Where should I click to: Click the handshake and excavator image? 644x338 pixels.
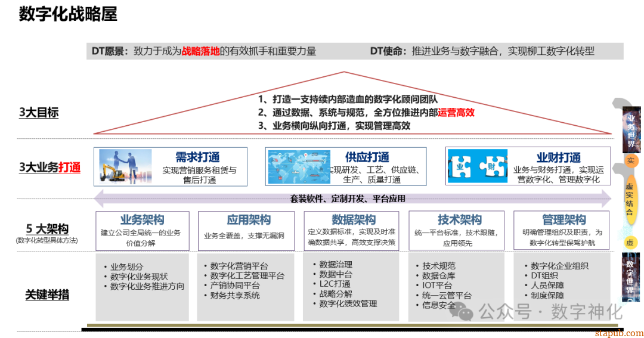126,166
